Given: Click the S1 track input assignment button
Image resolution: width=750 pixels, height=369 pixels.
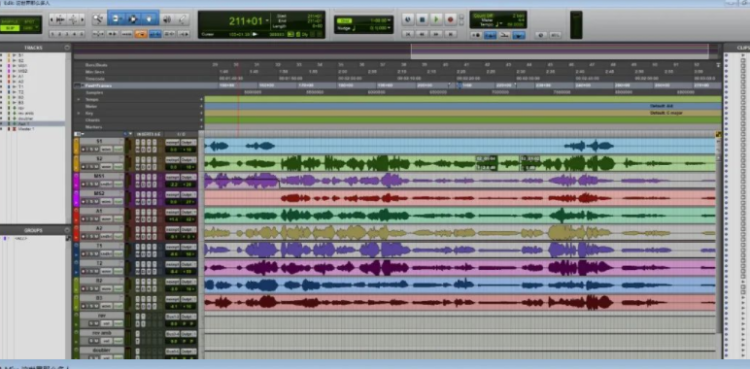Looking at the screenshot, I should pyautogui.click(x=172, y=142).
